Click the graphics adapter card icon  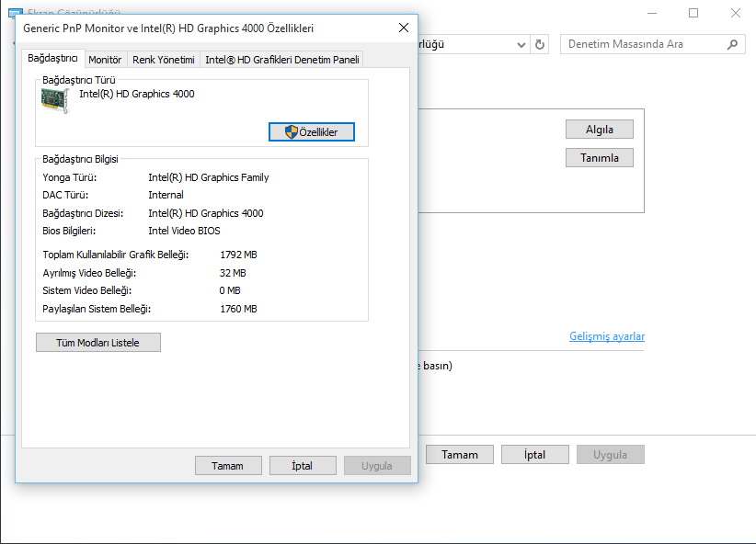tap(55, 101)
